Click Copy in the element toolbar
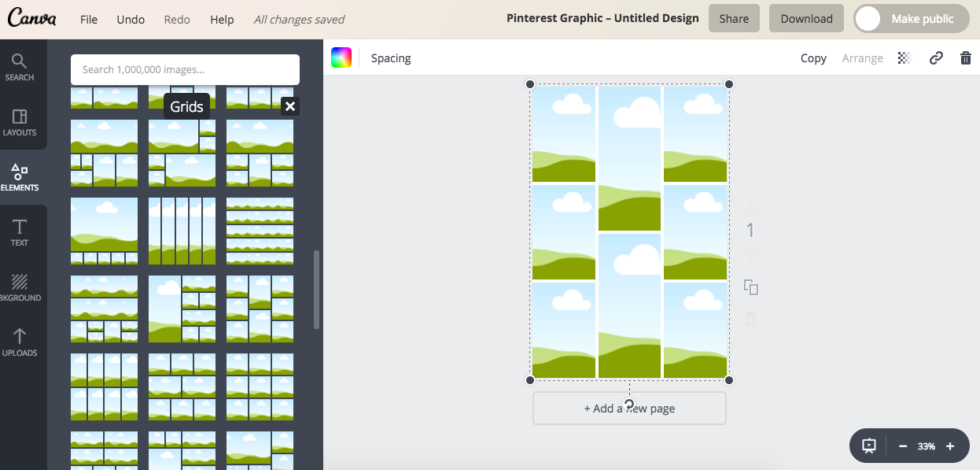980x470 pixels. (813, 58)
